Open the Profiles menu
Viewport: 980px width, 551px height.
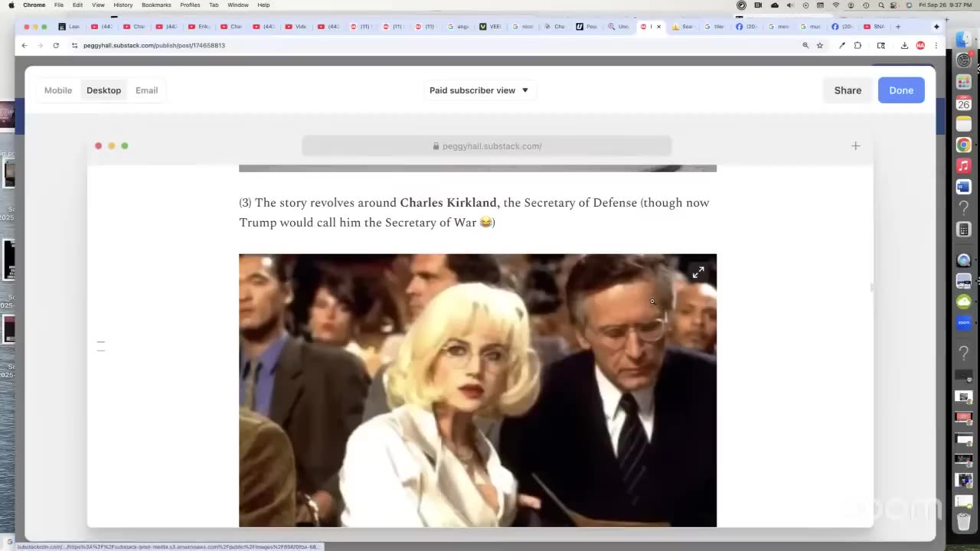tap(190, 5)
